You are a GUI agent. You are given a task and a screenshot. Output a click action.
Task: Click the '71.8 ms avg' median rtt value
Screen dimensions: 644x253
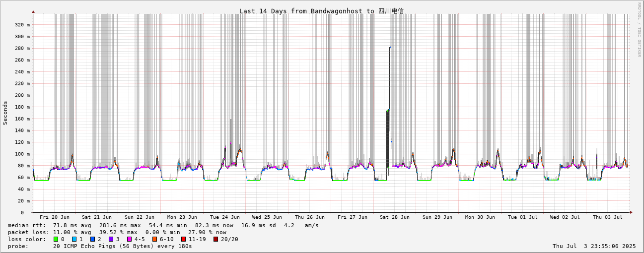tap(72, 225)
